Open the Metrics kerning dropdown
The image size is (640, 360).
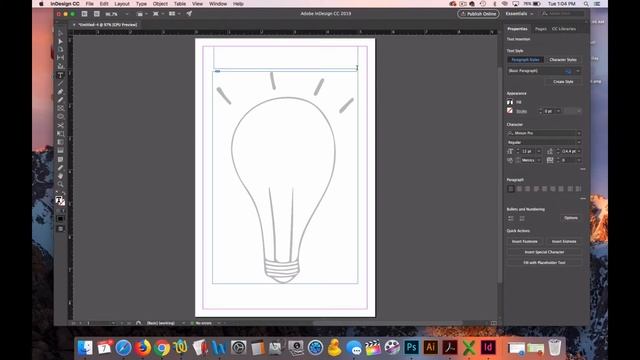539,160
